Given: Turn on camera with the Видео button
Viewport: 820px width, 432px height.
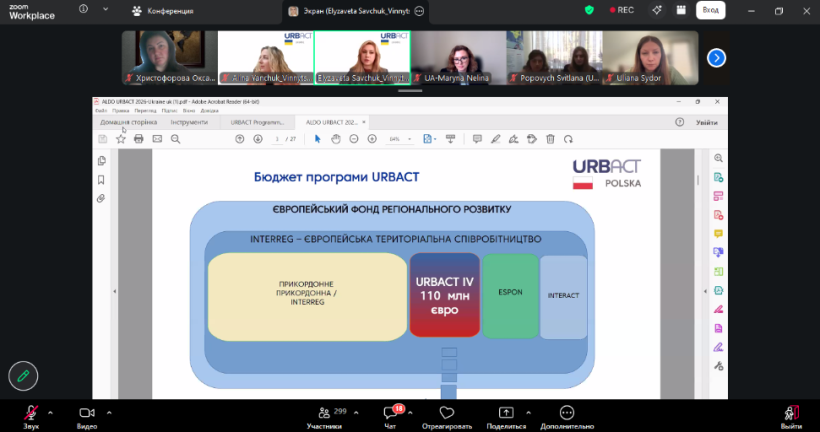Looking at the screenshot, I should click(87, 414).
